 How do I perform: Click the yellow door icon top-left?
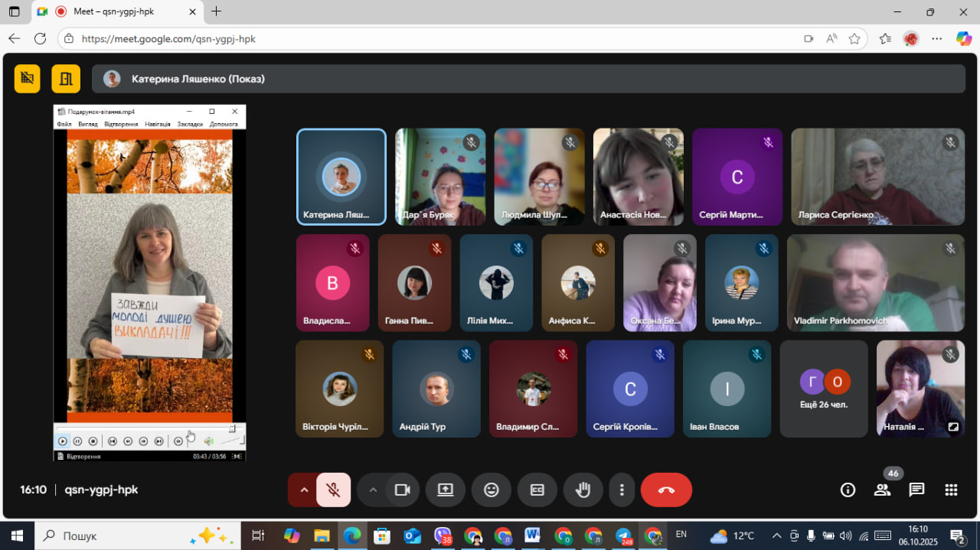pos(66,79)
